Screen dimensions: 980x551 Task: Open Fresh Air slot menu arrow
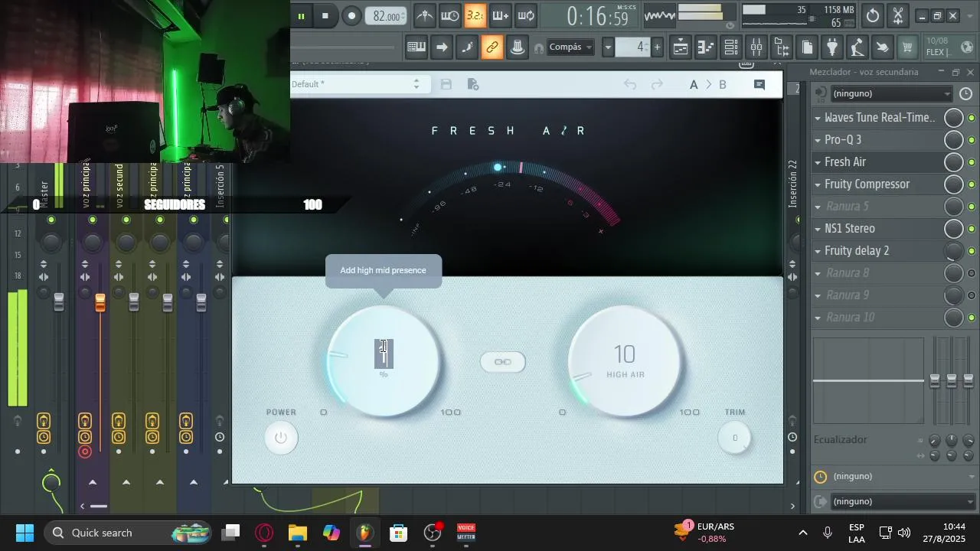pos(818,162)
